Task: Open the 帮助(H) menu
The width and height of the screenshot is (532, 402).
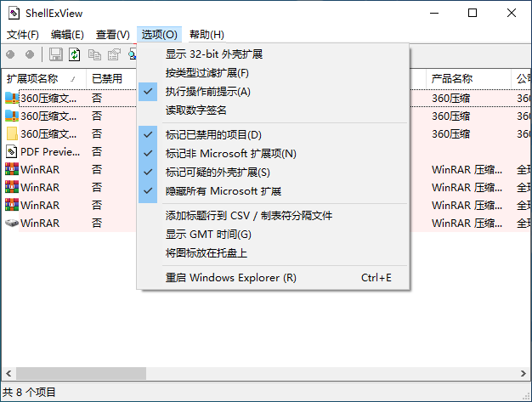Action: click(x=207, y=34)
